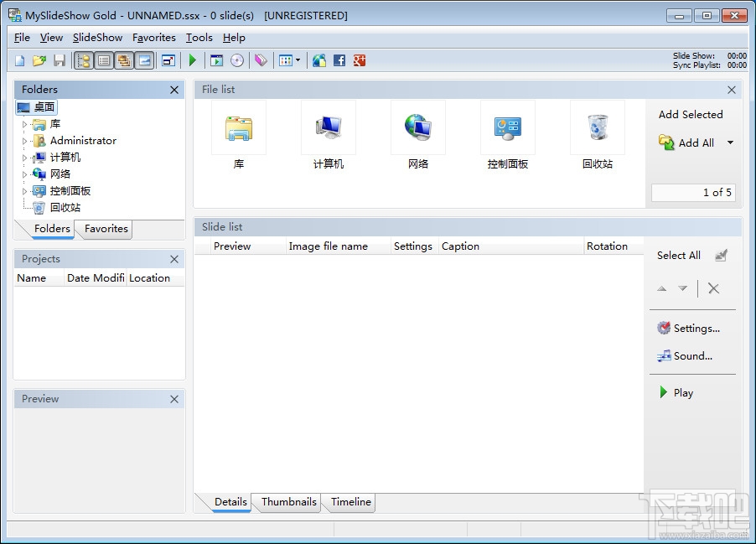756x544 pixels.
Task: Remove slide with the X icon
Action: (713, 289)
